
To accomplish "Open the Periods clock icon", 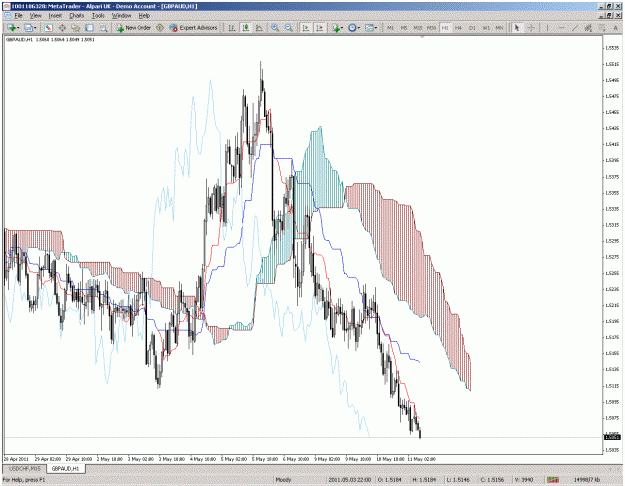I will pos(352,28).
